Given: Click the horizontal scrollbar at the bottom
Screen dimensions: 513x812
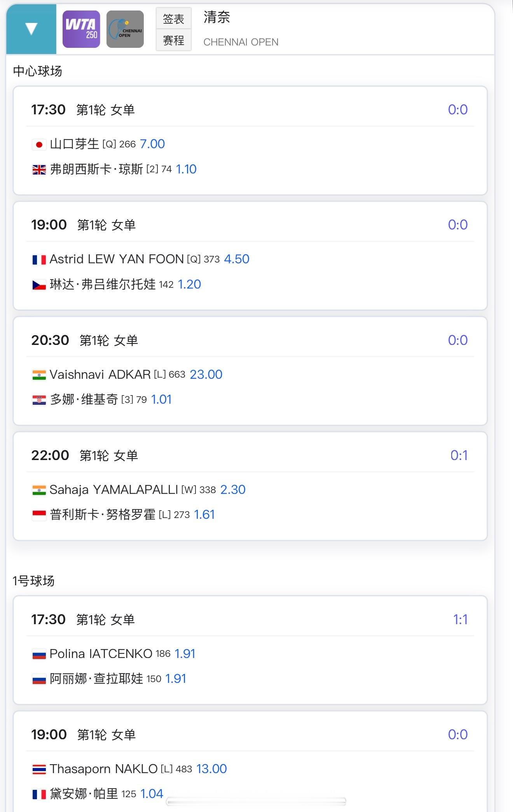Looking at the screenshot, I should (x=256, y=801).
